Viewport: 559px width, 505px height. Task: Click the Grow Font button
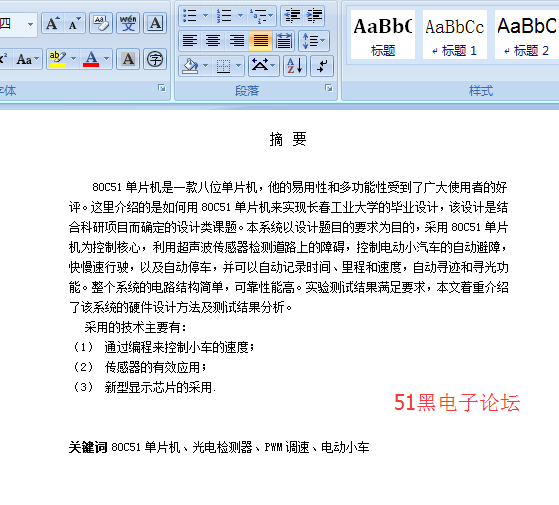(52, 24)
